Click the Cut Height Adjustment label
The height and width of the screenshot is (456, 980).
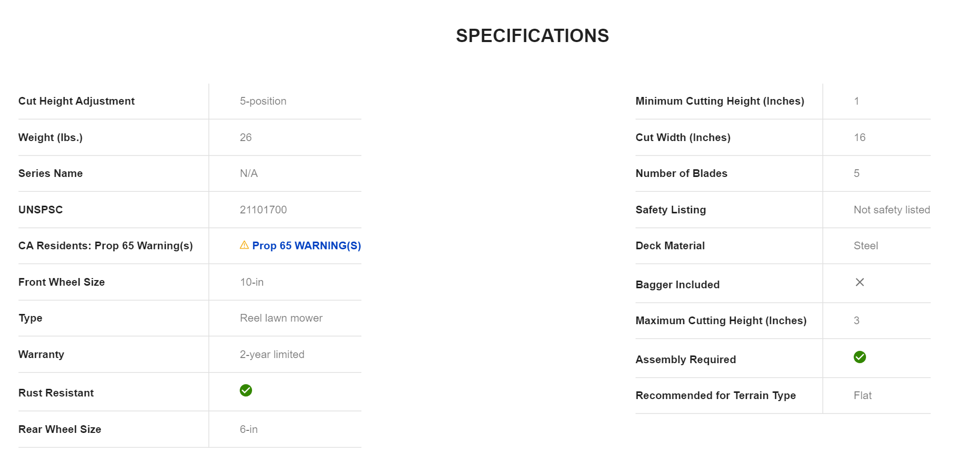coord(76,101)
